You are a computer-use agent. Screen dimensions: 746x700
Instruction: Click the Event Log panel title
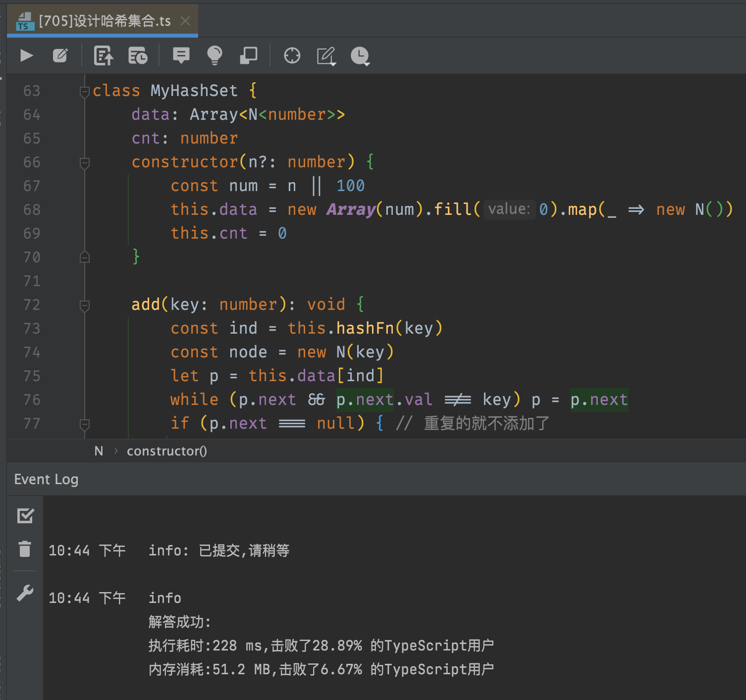pos(46,479)
